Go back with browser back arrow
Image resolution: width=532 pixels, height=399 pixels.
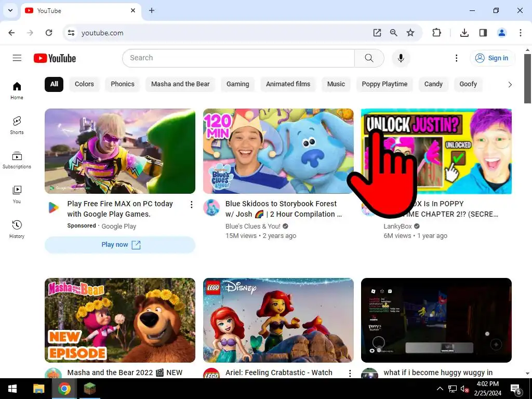point(11,33)
